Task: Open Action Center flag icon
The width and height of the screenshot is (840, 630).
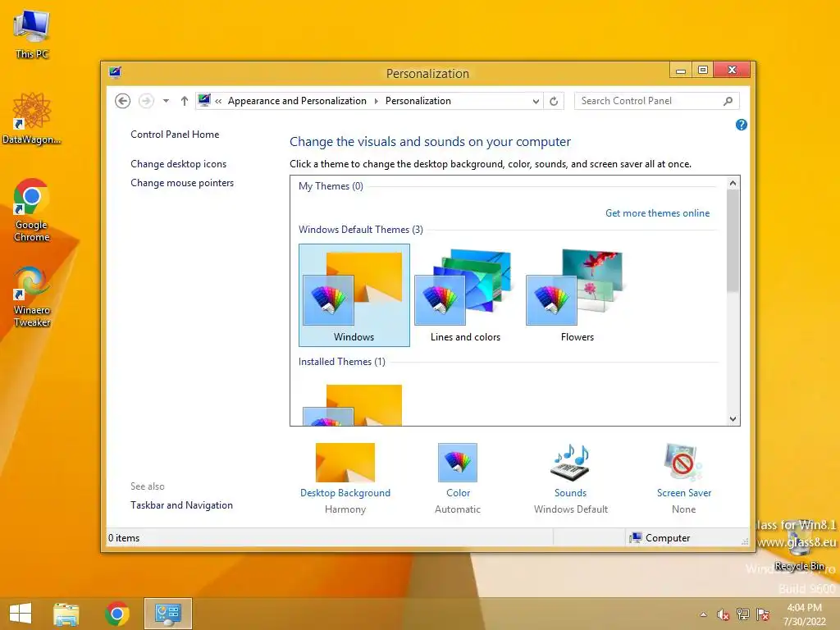Action: tap(763, 614)
